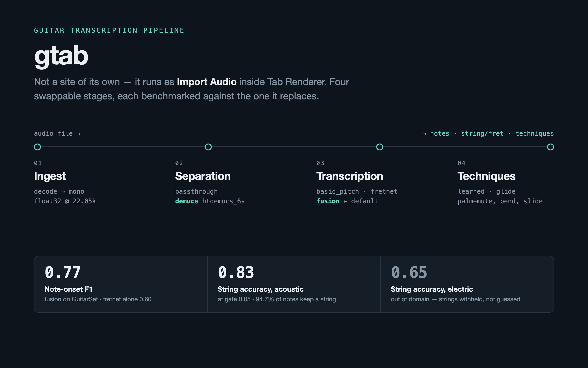Click the second pipeline node circle above Separation
This screenshot has width=588, height=368.
208,147
